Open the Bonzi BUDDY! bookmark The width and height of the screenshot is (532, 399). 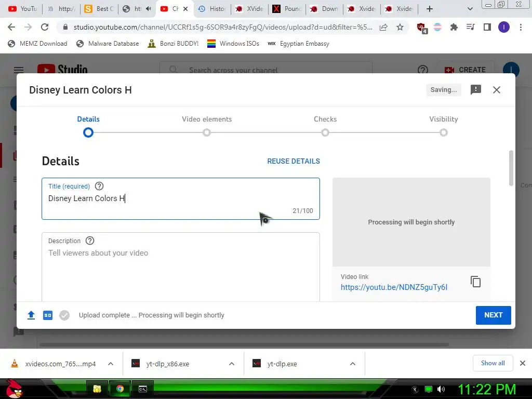[173, 44]
